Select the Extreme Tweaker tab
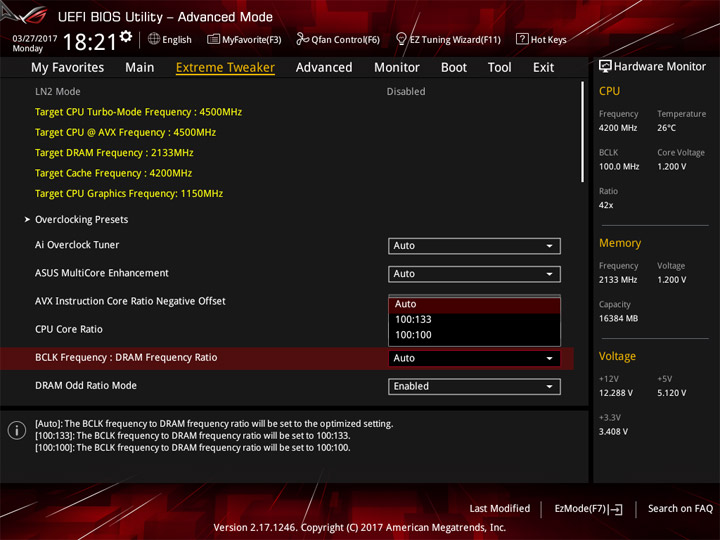 pos(225,68)
